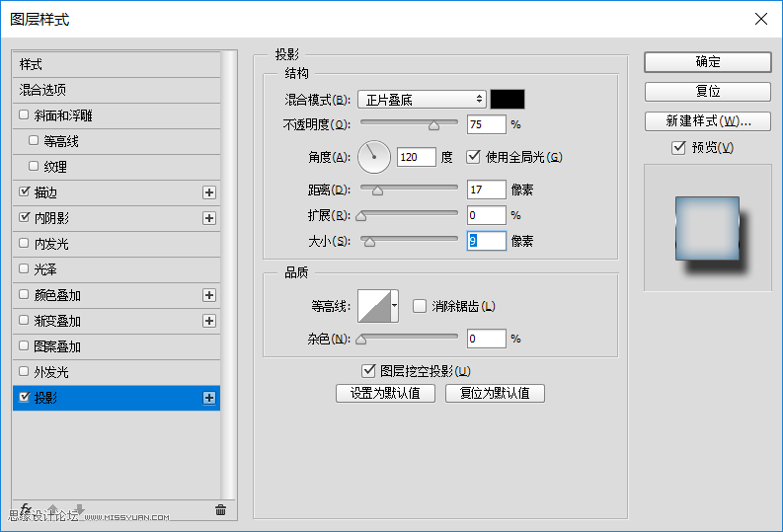783x532 pixels.
Task: Enable the 颜色叠加 checkbox
Action: click(24, 294)
